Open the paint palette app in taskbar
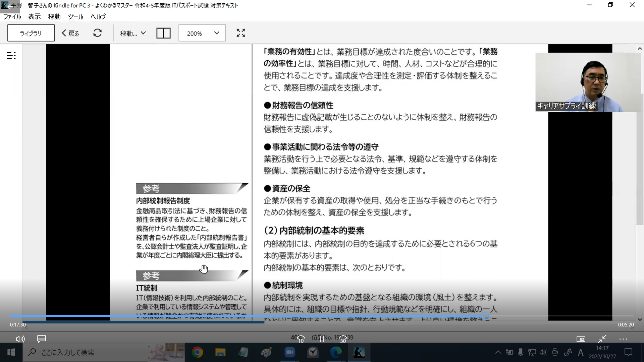The height and width of the screenshot is (362, 644). point(267,352)
